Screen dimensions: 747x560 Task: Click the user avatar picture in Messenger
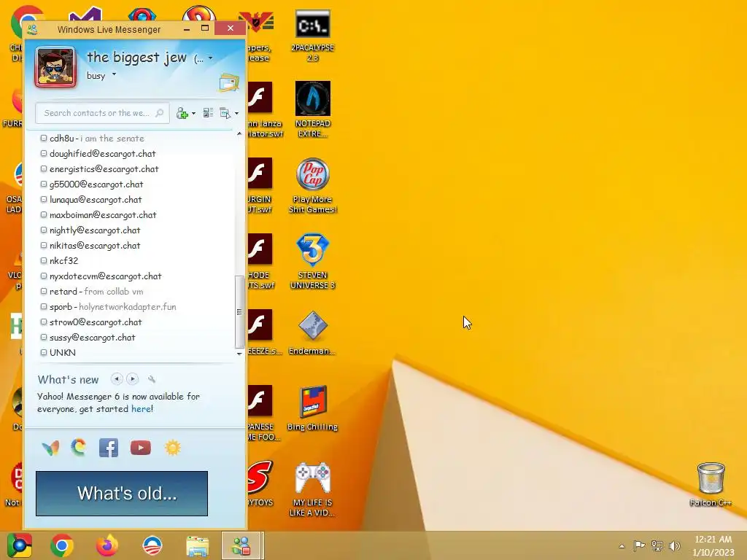point(55,67)
